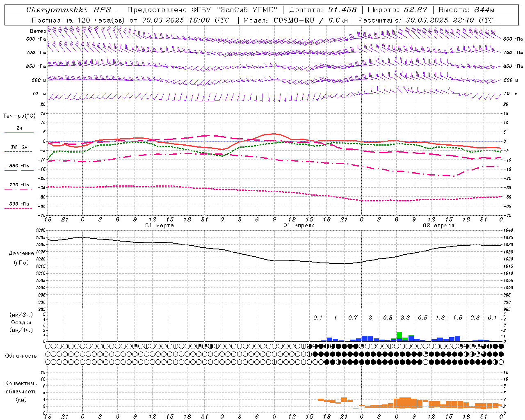Viewport: 525px width, 420px height.
Task: Select the model name COSMO-RU / 6.6км
Action: [311, 20]
